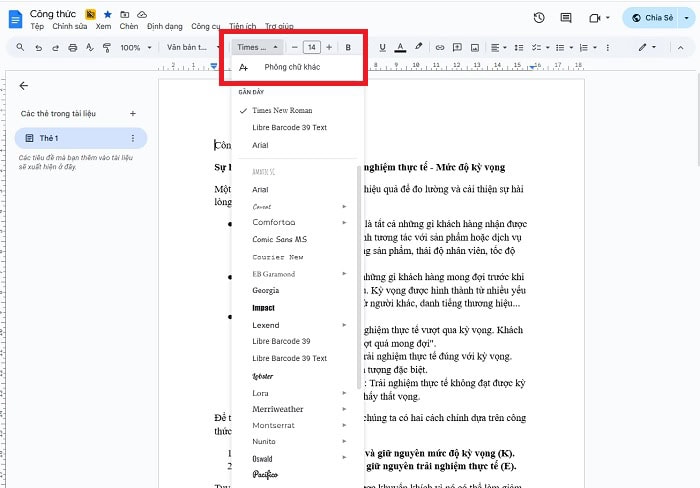The width and height of the screenshot is (700, 488).
Task: Choose Comic Sans MS from font list
Action: click(280, 240)
